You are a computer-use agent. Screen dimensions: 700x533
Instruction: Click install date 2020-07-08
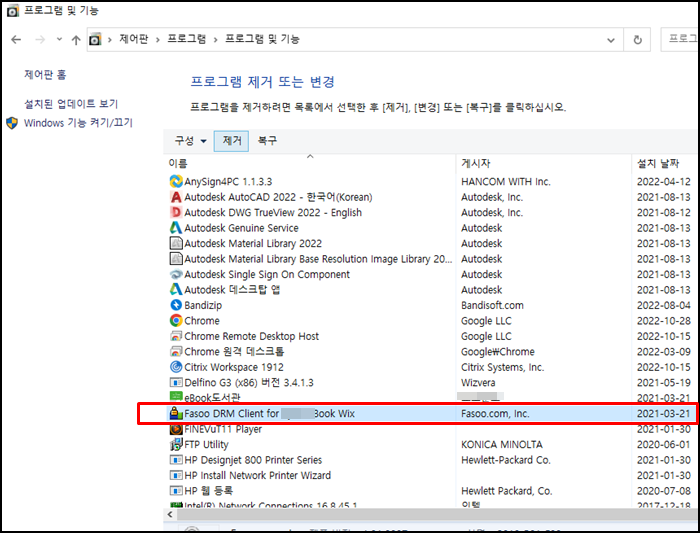point(663,491)
